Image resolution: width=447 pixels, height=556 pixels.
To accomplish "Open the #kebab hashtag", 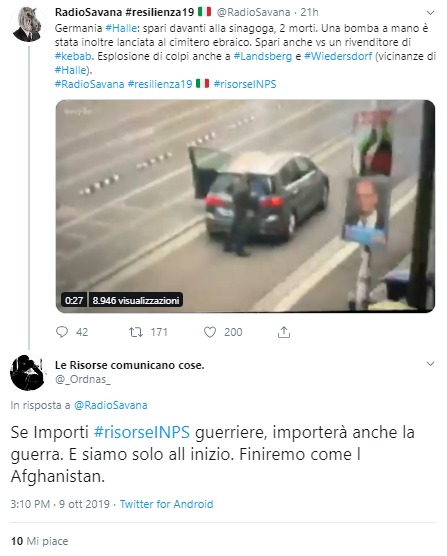I will [73, 56].
